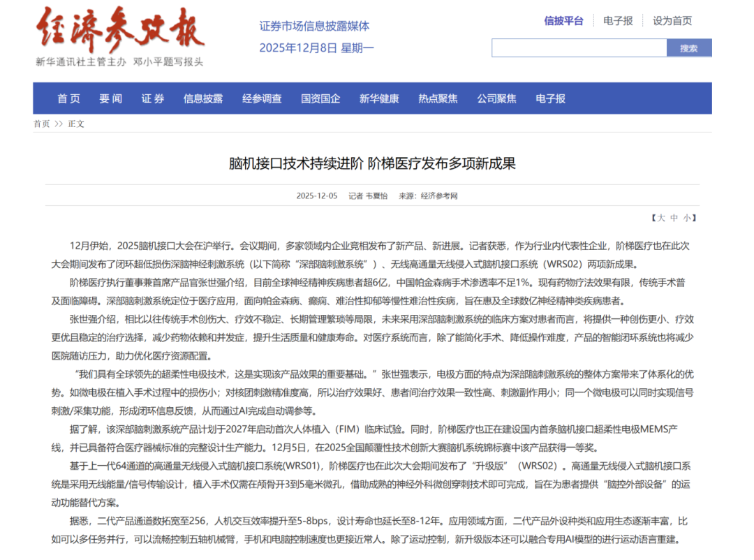The image size is (754, 560).
Task: Open 新华健康 navigation item
Action: pyautogui.click(x=379, y=98)
